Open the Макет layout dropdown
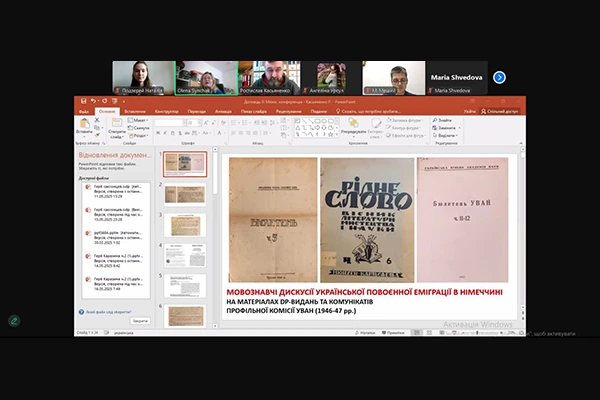Viewport: 600px width, 400px height. point(138,120)
